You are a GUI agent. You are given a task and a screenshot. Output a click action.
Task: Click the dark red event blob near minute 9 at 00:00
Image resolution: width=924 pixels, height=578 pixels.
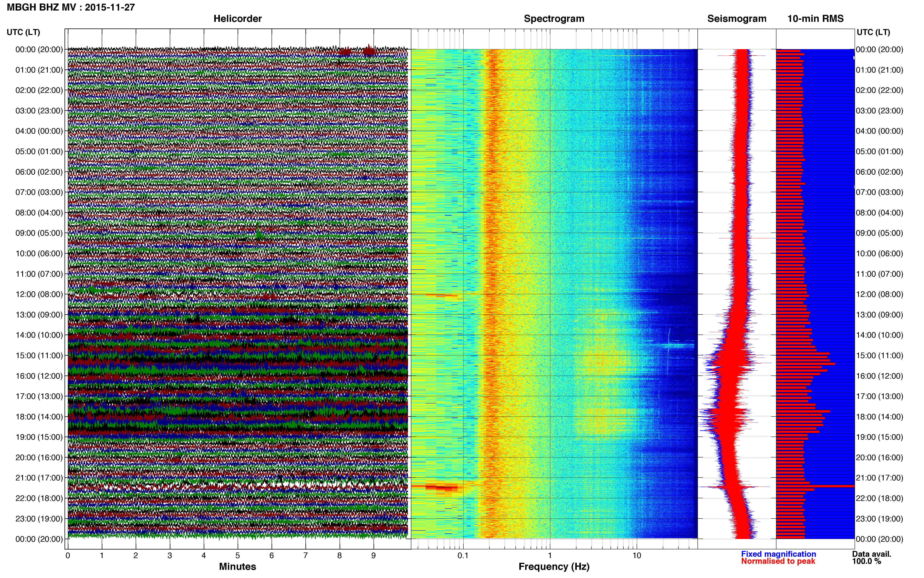(x=369, y=51)
